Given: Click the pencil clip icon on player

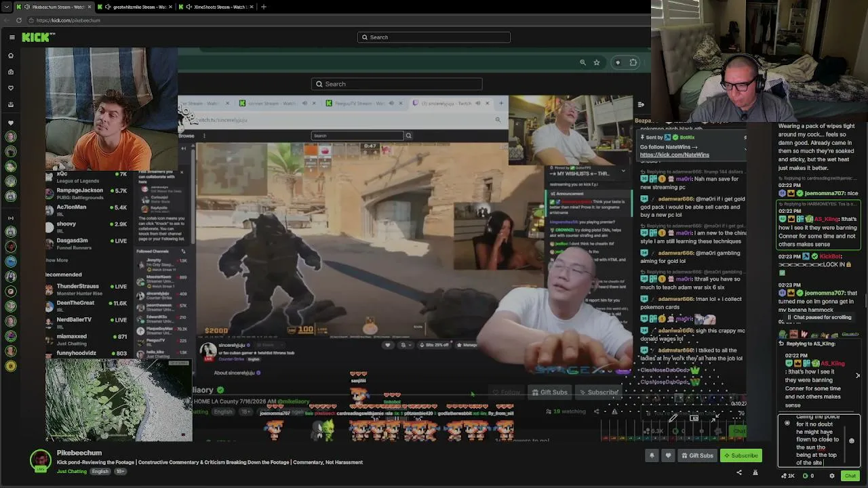Looking at the screenshot, I should 672,418.
